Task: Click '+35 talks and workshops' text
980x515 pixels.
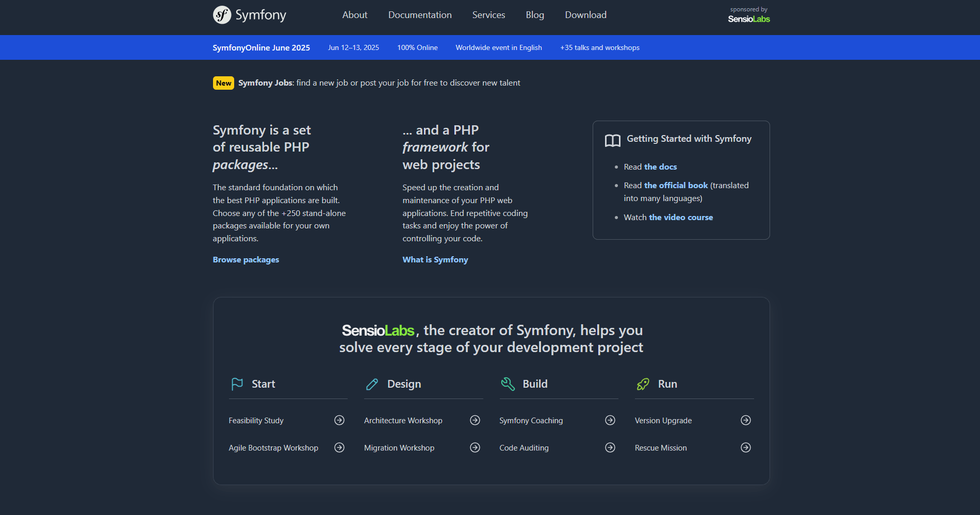Action: (600, 47)
